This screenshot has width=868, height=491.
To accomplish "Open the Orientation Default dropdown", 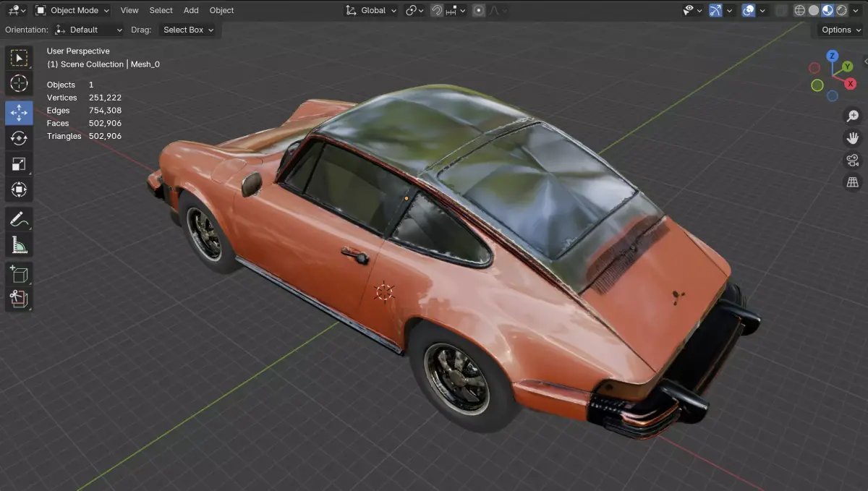I will click(x=89, y=30).
